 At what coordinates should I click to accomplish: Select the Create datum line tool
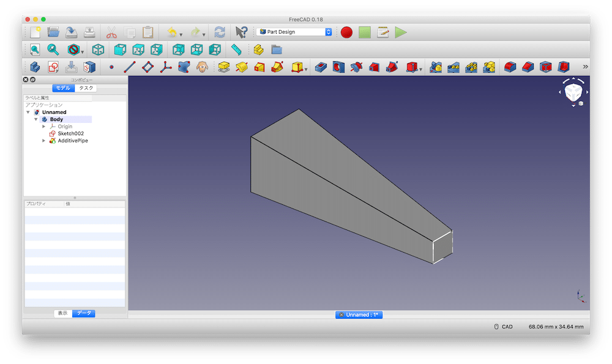coord(130,67)
